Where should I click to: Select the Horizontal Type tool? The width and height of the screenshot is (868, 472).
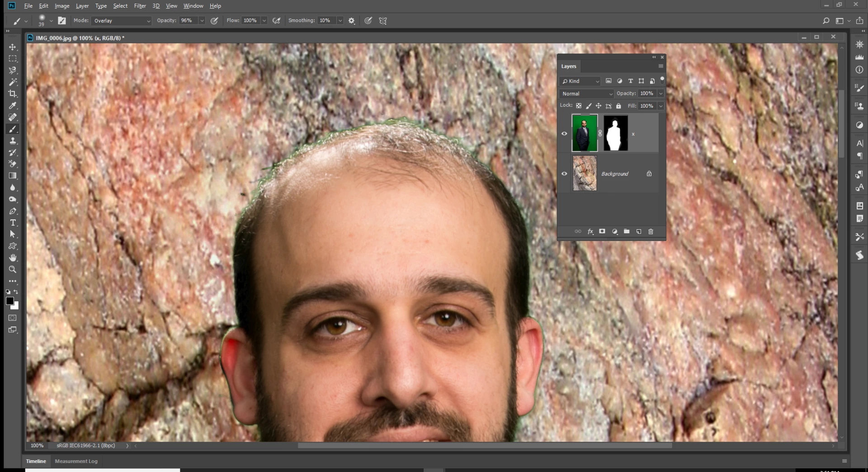13,222
